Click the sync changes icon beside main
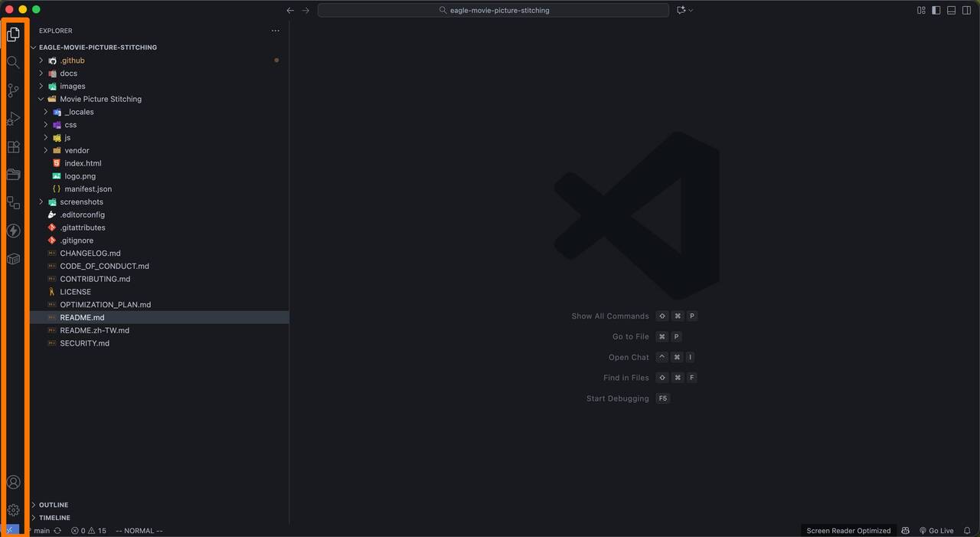This screenshot has width=980, height=537. (x=57, y=530)
